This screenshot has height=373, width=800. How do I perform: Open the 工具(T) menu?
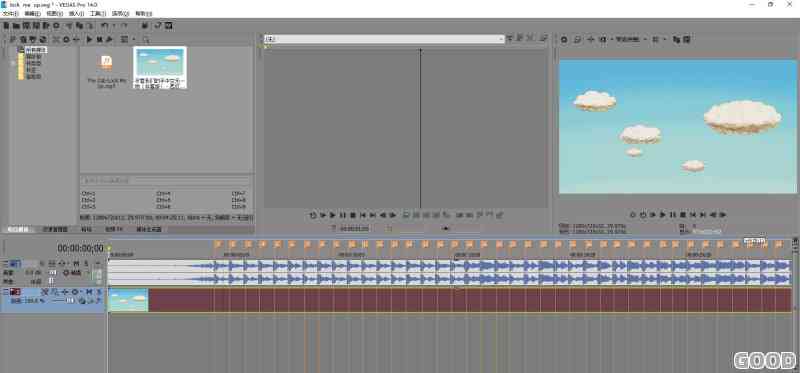[x=98, y=14]
